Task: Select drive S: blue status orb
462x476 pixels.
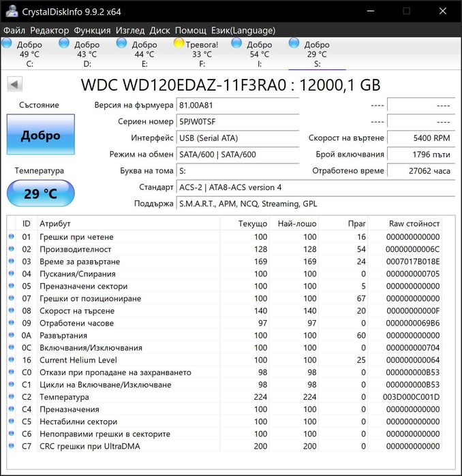Action: point(294,43)
